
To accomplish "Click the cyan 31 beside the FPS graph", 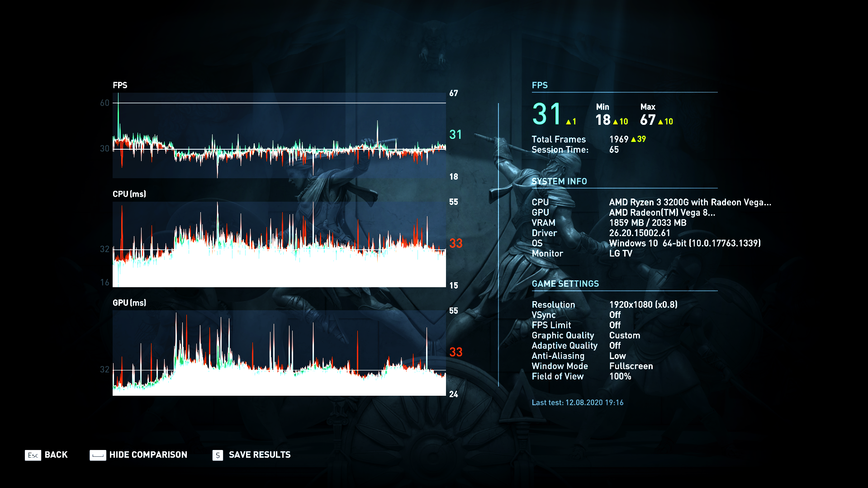I will [x=455, y=135].
